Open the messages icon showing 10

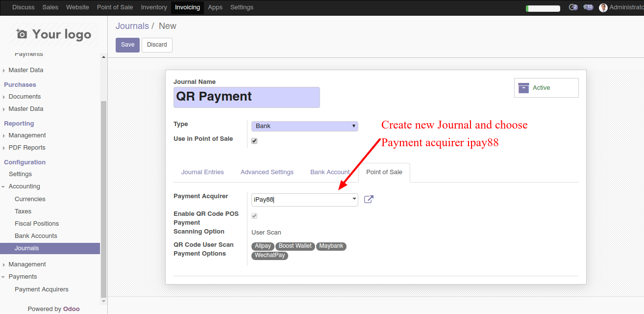(x=588, y=7)
